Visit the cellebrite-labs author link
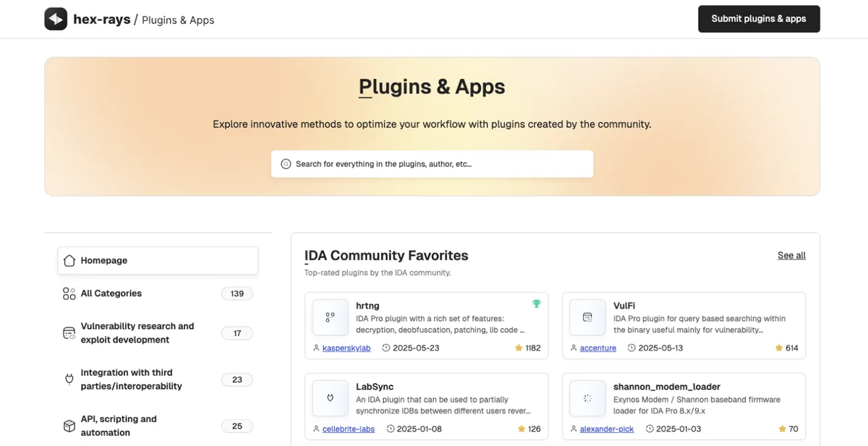The height and width of the screenshot is (446, 868). point(349,429)
